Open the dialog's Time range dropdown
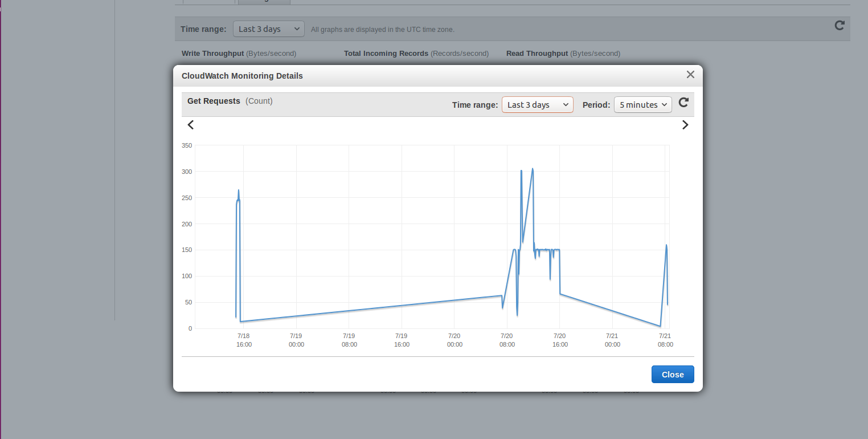868x439 pixels. click(537, 105)
